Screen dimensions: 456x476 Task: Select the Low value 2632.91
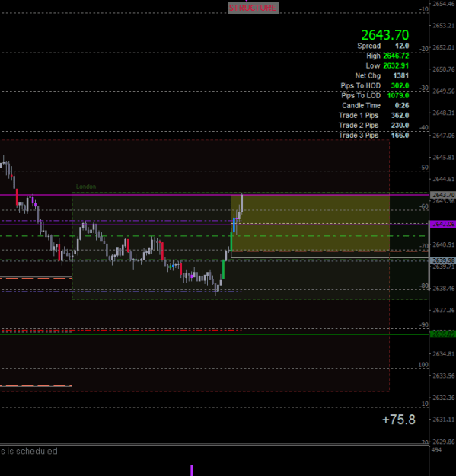pyautogui.click(x=396, y=65)
